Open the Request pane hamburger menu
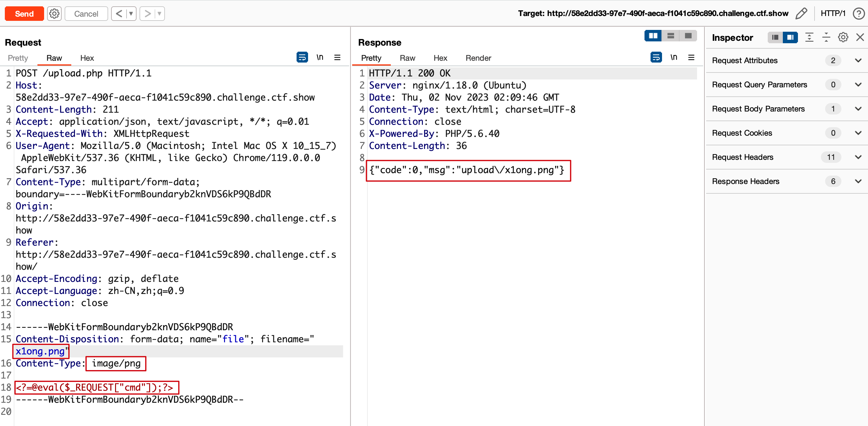 tap(337, 57)
